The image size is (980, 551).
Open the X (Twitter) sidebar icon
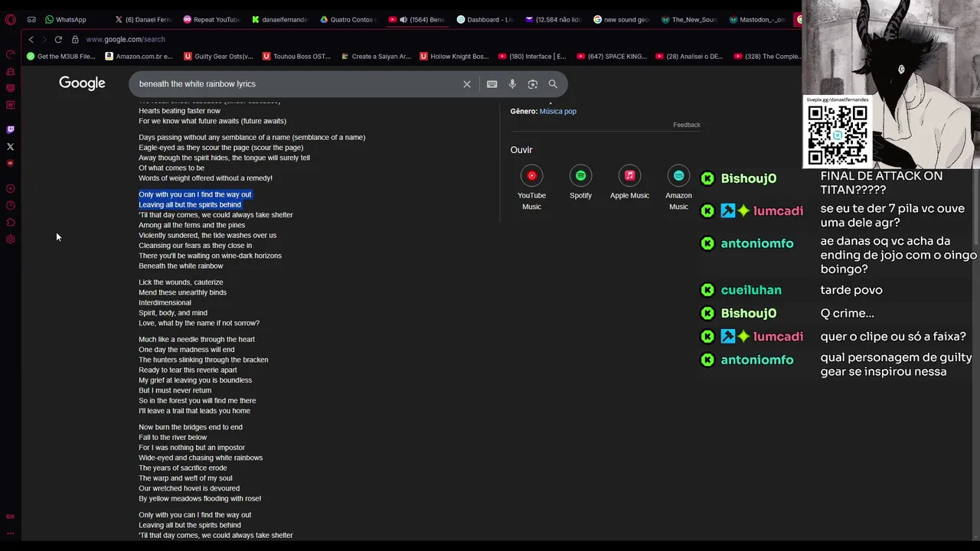(x=10, y=147)
